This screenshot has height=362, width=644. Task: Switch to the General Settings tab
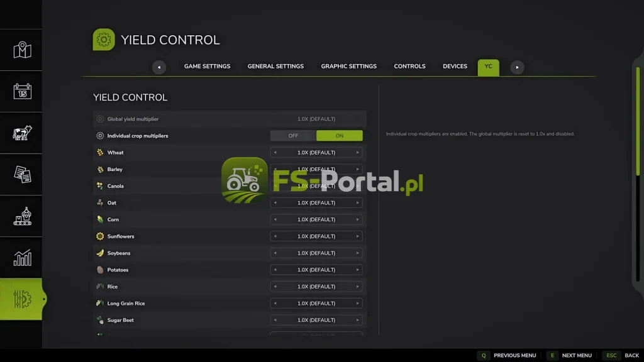click(x=275, y=67)
